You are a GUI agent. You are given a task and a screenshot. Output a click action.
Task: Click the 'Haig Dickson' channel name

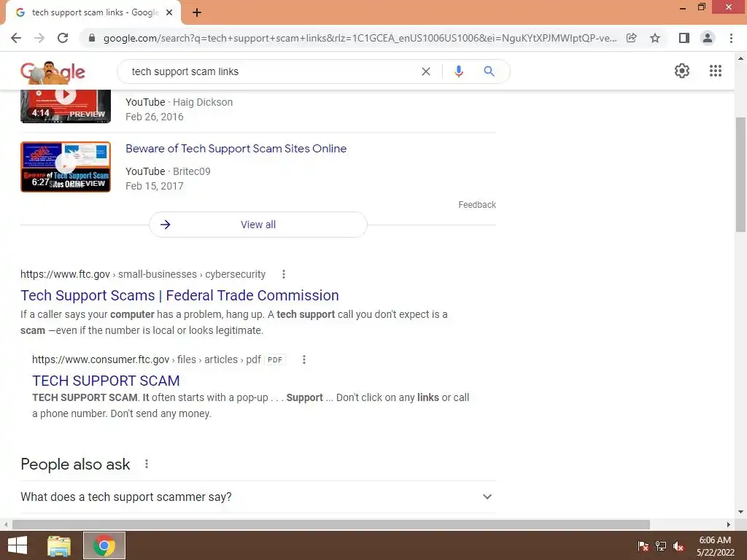coord(203,102)
